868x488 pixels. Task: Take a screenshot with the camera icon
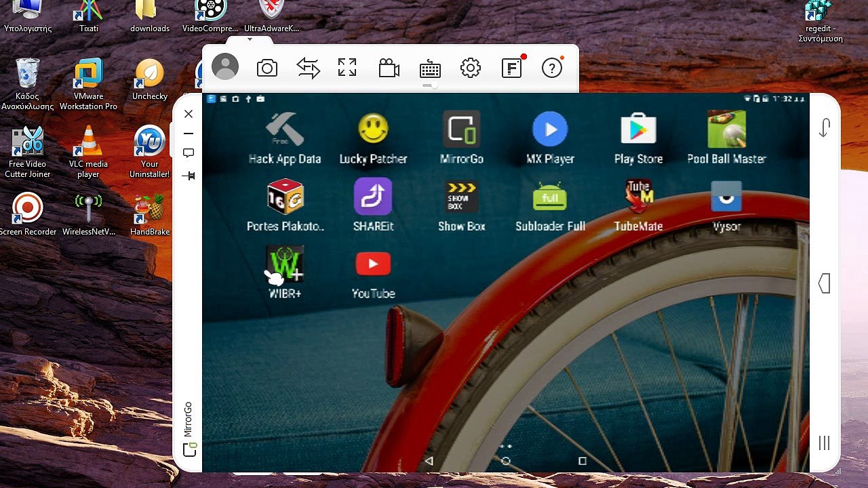coord(267,68)
